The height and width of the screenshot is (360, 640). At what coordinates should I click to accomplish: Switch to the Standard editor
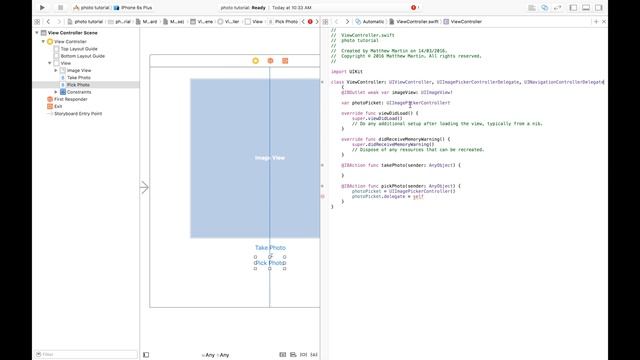coord(531,8)
